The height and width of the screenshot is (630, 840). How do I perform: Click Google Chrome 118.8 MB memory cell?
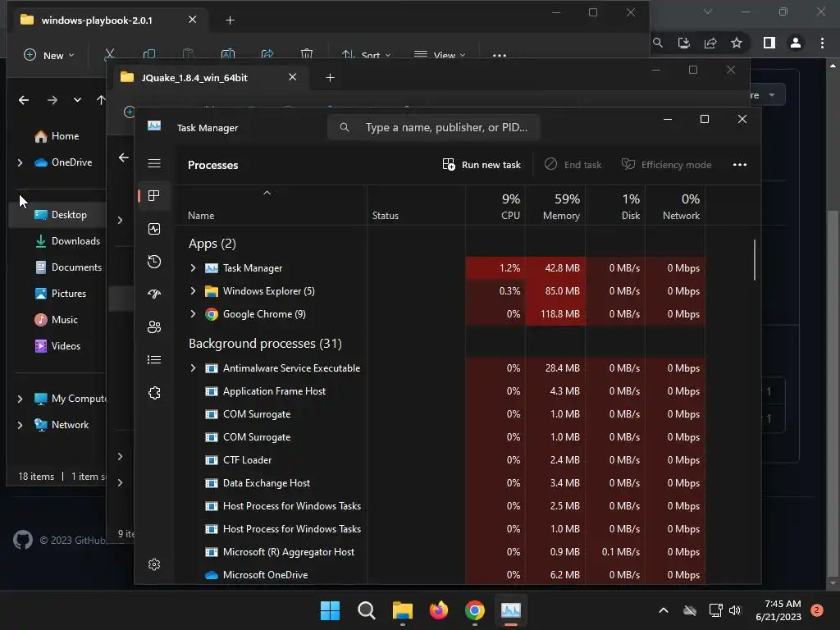click(555, 314)
